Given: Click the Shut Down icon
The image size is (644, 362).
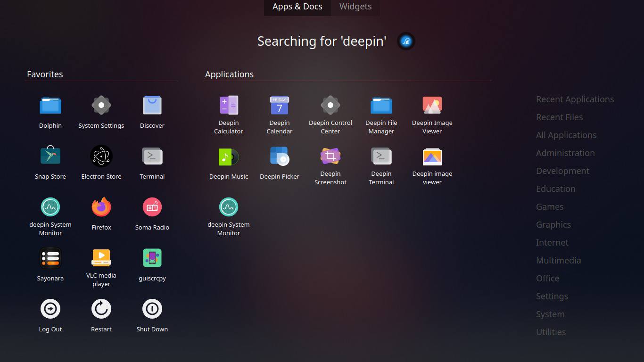Looking at the screenshot, I should point(152,309).
